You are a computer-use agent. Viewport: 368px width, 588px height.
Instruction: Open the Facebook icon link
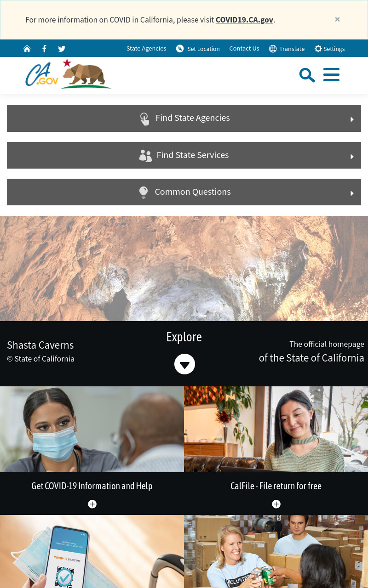(44, 49)
